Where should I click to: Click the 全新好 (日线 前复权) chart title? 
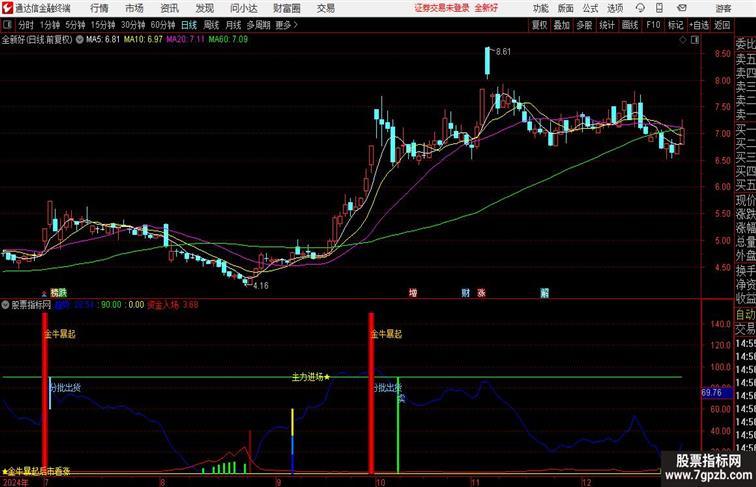37,40
